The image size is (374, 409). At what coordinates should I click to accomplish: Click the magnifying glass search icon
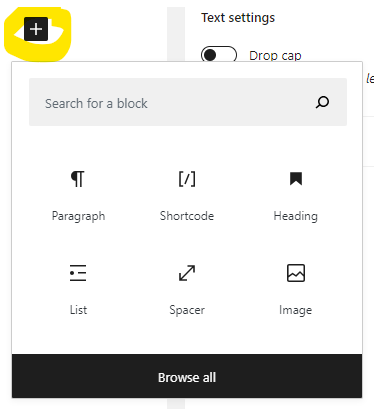click(x=322, y=102)
